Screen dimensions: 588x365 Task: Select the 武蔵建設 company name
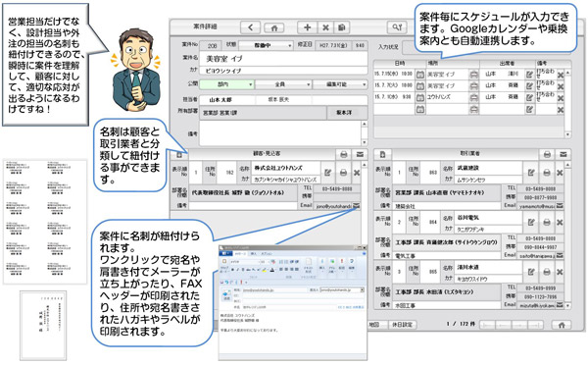click(467, 168)
